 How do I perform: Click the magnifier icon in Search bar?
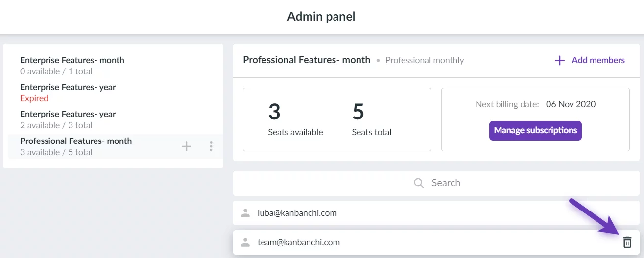tap(419, 183)
